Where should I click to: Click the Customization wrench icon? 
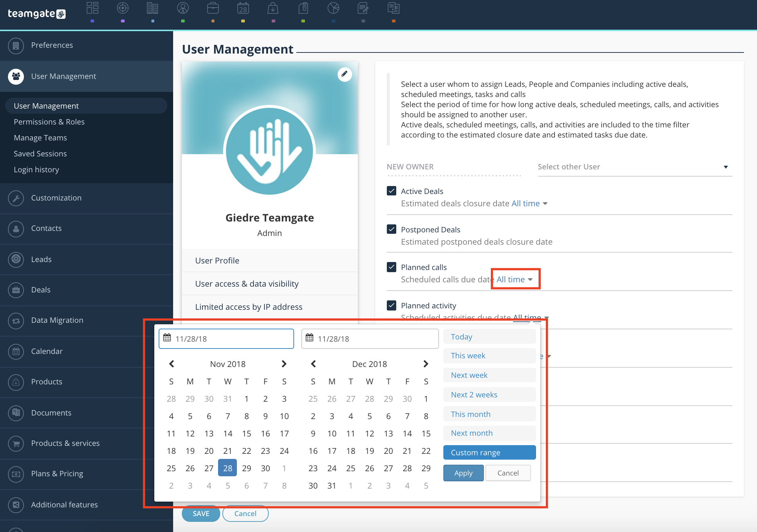point(16,198)
